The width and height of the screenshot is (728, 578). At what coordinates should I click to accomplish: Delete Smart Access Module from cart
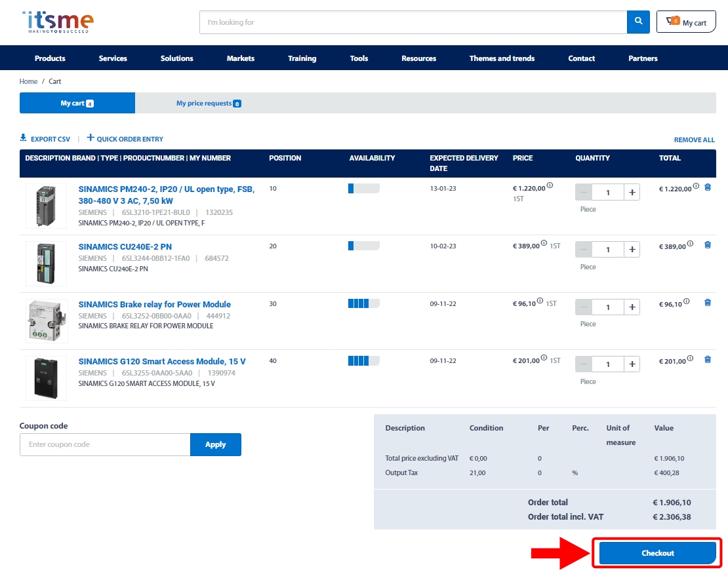click(708, 360)
